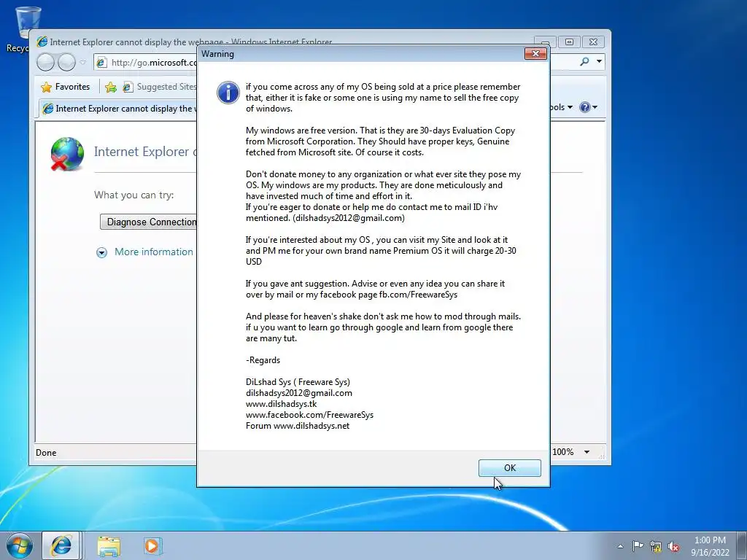The image size is (747, 560).
Task: Click the More information link text
Action: [153, 252]
